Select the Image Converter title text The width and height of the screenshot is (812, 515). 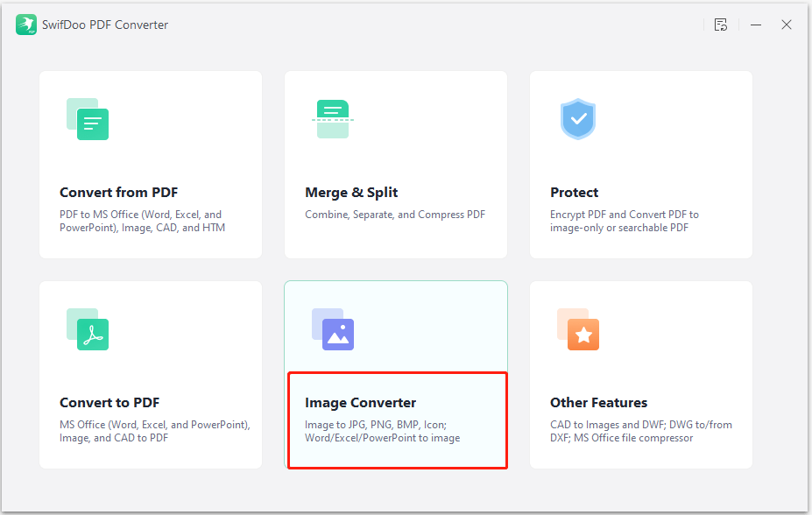pos(360,403)
